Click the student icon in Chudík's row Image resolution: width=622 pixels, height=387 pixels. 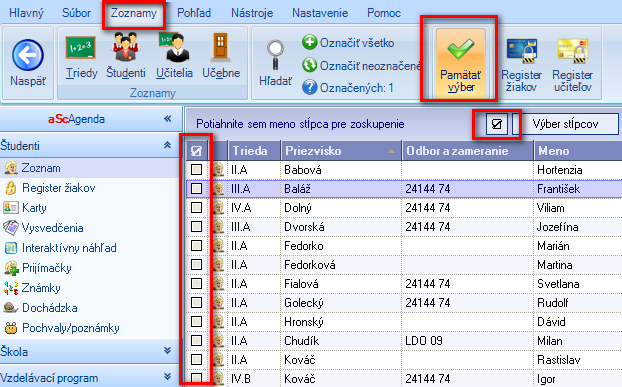(x=218, y=341)
